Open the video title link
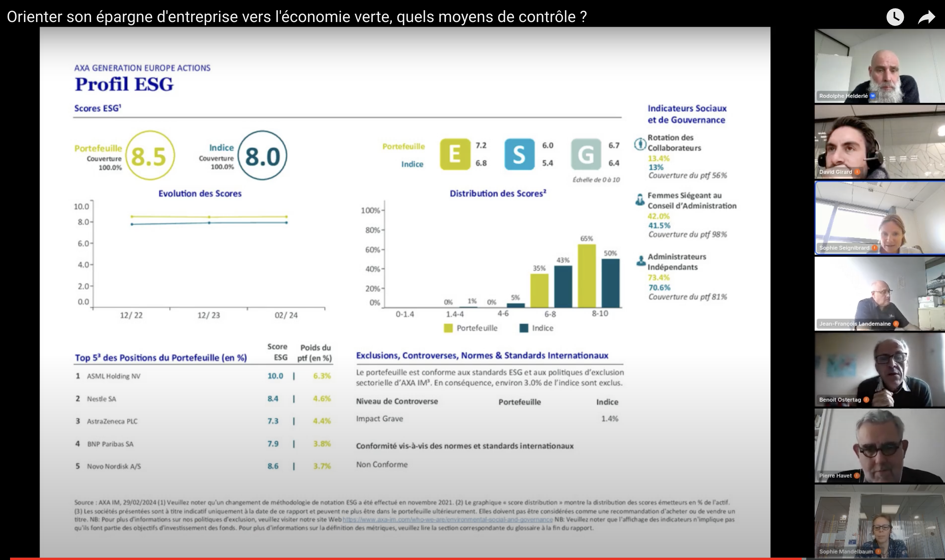Image resolution: width=945 pixels, height=560 pixels. click(297, 17)
